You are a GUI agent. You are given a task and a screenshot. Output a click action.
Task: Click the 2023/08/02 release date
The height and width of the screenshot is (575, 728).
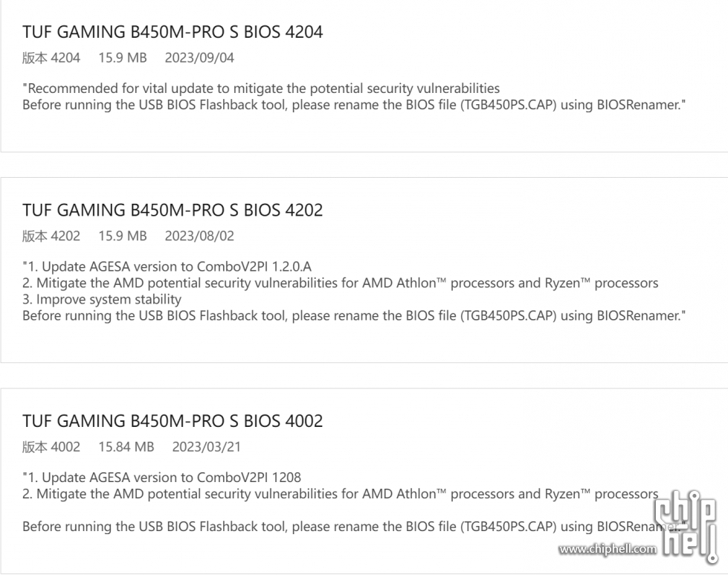click(x=199, y=236)
